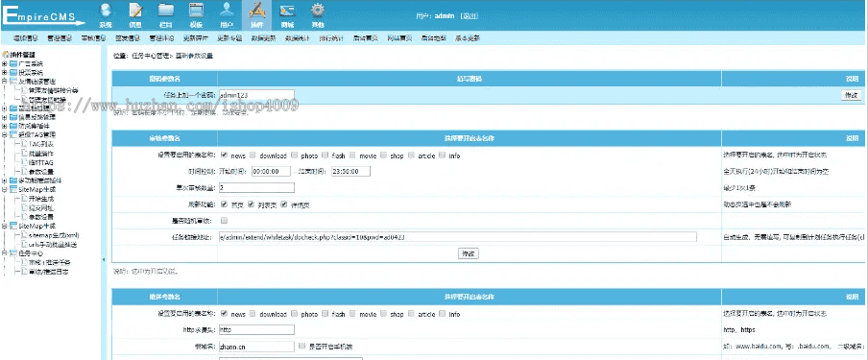Screen dimensions: 868x360
Task: Expand the 防采集插件 tree node
Action: coord(5,126)
